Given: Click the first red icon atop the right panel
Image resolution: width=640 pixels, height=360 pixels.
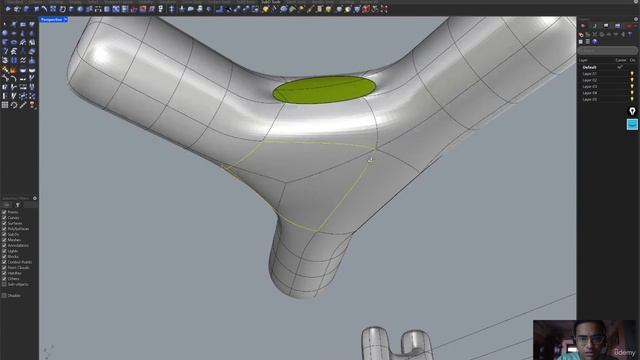Looking at the screenshot, I should click(583, 26).
